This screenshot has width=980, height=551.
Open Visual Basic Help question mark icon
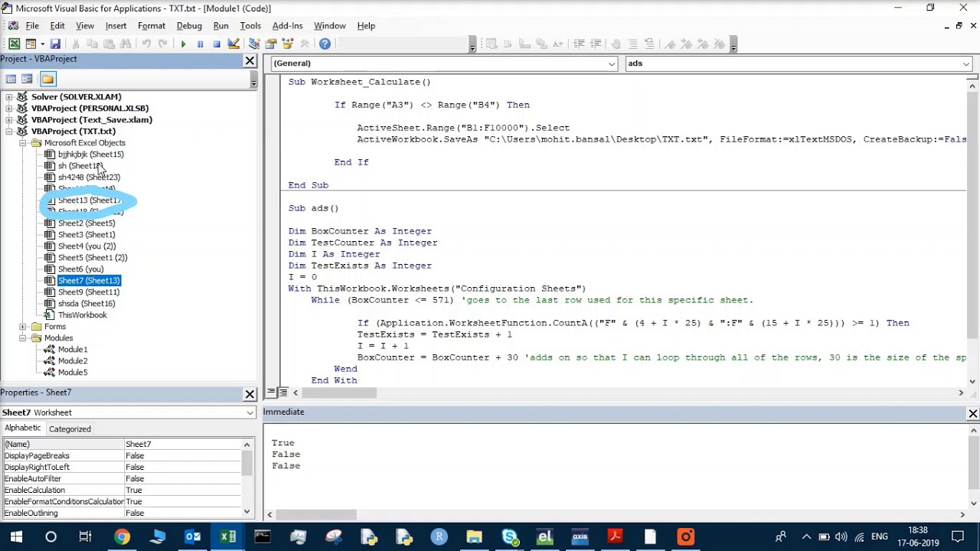coord(325,44)
